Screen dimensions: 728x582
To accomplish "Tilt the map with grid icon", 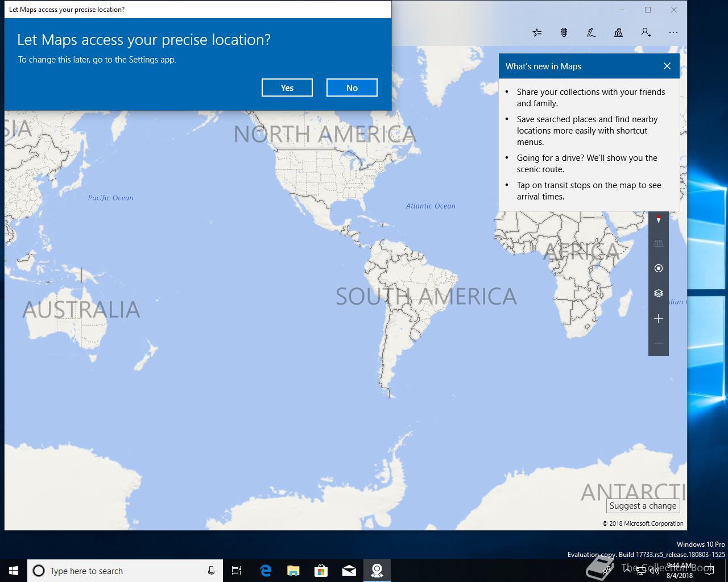I will click(659, 243).
